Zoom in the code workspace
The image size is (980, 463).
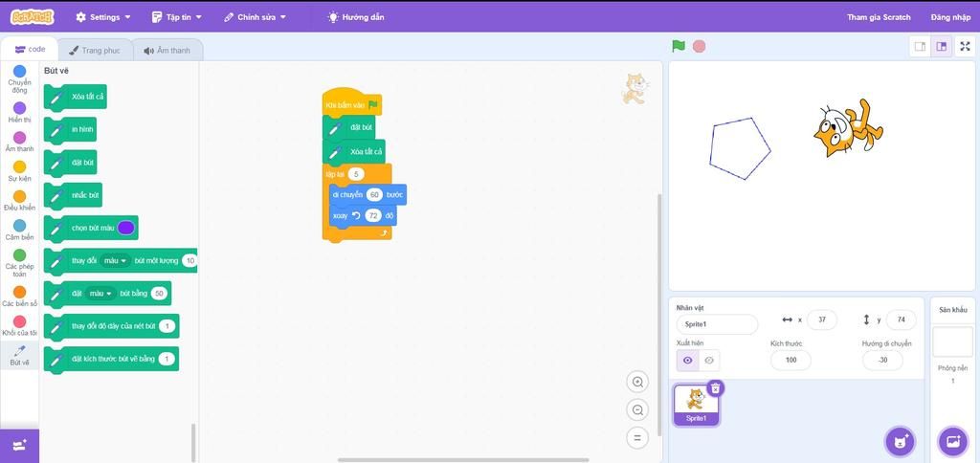click(x=637, y=382)
